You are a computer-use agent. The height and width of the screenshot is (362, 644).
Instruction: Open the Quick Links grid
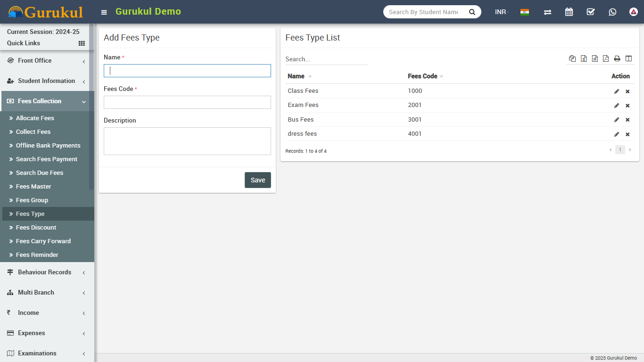[x=82, y=43]
